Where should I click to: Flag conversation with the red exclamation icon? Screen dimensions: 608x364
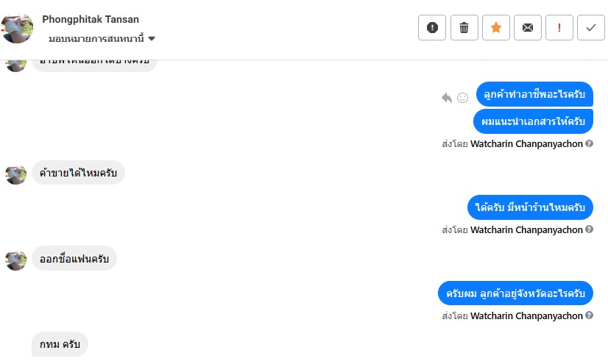pyautogui.click(x=559, y=28)
